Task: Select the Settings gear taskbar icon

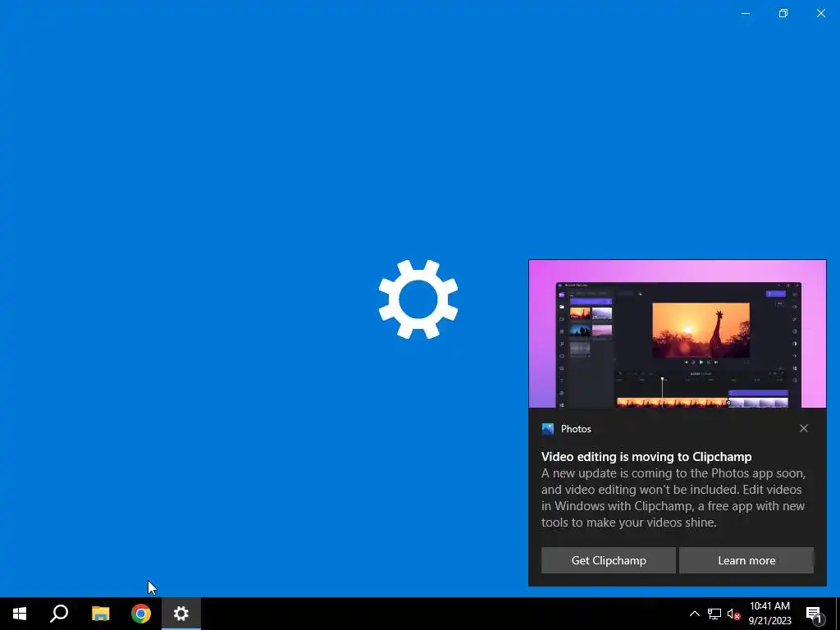Action: [x=181, y=614]
